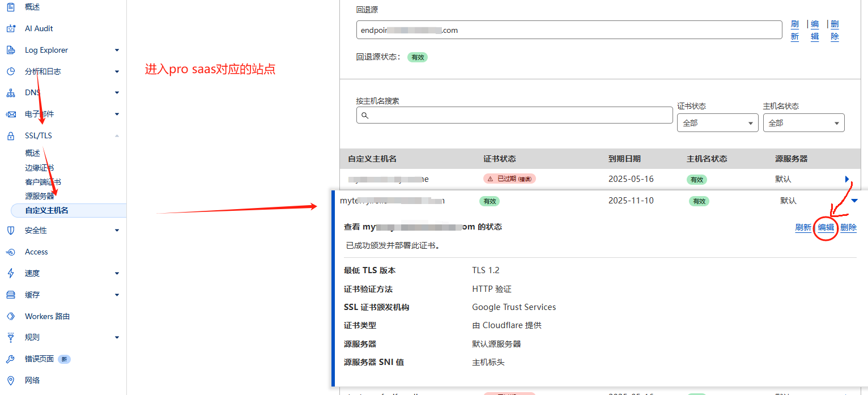The height and width of the screenshot is (395, 868).
Task: Click the Access icon in sidebar
Action: coord(10,252)
